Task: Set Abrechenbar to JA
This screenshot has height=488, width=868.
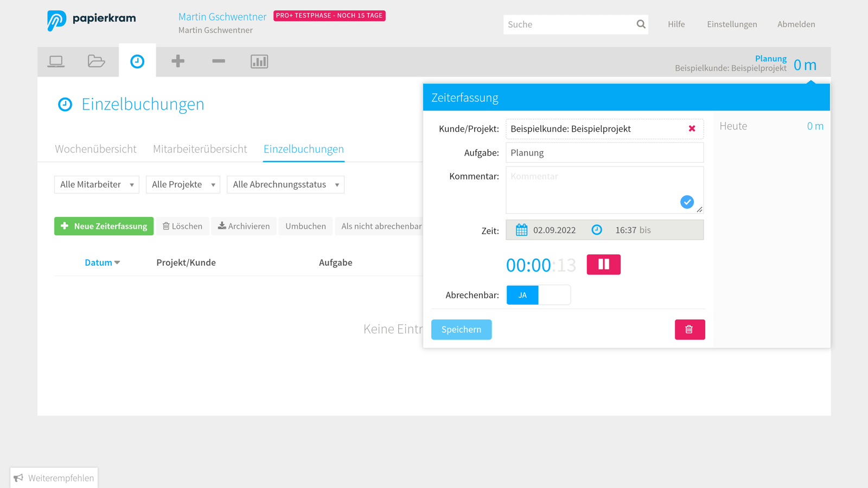Action: coord(522,294)
